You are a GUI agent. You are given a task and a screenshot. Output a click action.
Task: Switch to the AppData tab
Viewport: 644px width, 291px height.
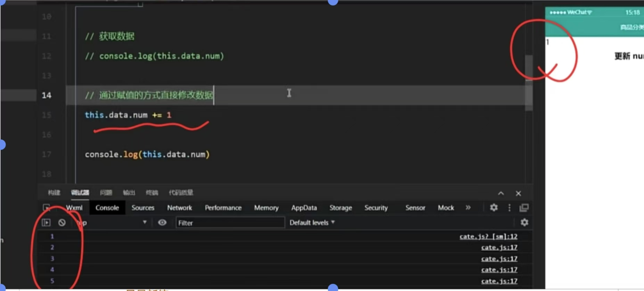(304, 208)
